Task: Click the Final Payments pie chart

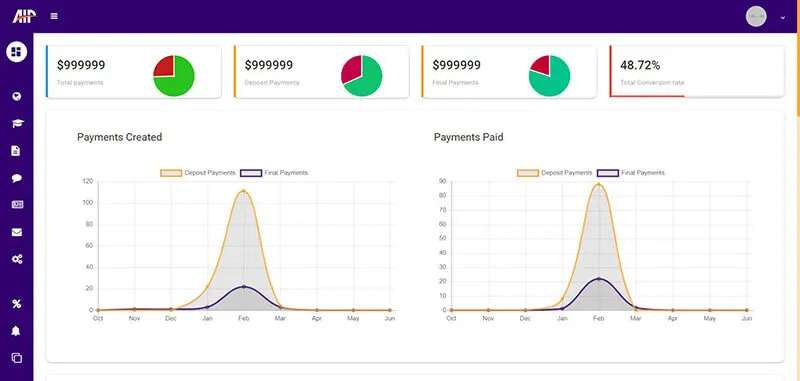Action: (x=549, y=75)
